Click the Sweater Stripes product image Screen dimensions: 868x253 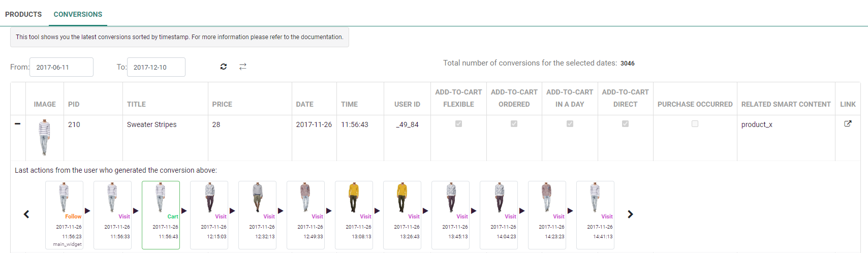click(44, 137)
